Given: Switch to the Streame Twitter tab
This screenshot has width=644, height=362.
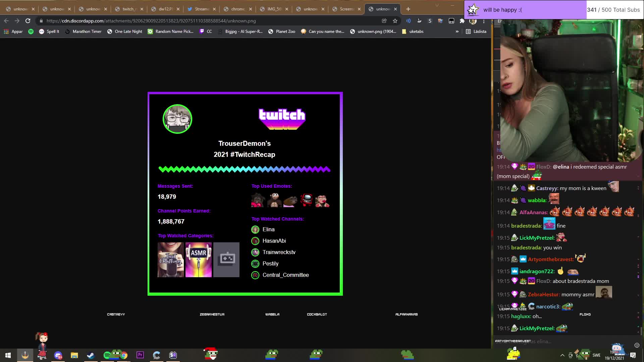Looking at the screenshot, I should coord(201,9).
